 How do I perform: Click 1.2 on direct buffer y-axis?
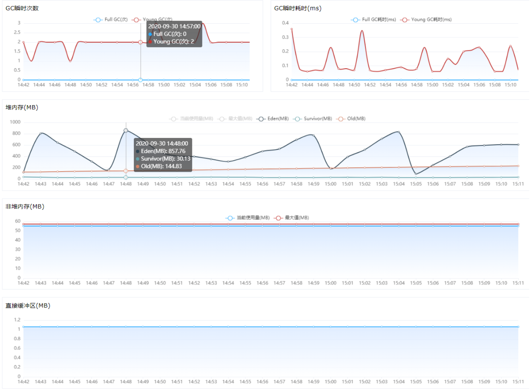click(x=17, y=320)
